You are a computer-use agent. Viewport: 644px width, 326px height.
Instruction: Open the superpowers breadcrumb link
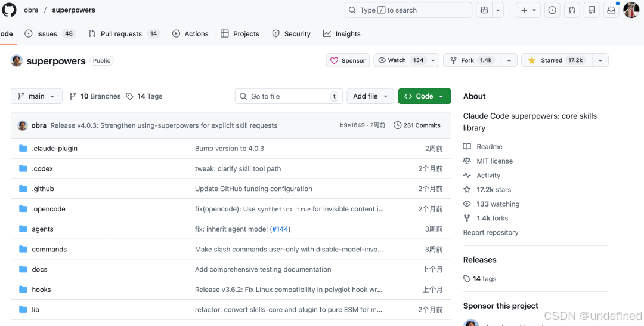[73, 10]
